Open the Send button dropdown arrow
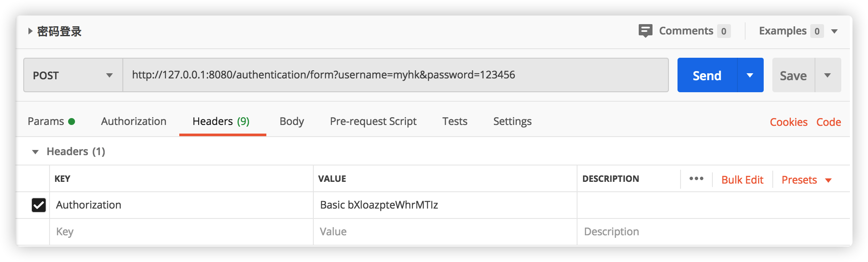 [x=750, y=75]
